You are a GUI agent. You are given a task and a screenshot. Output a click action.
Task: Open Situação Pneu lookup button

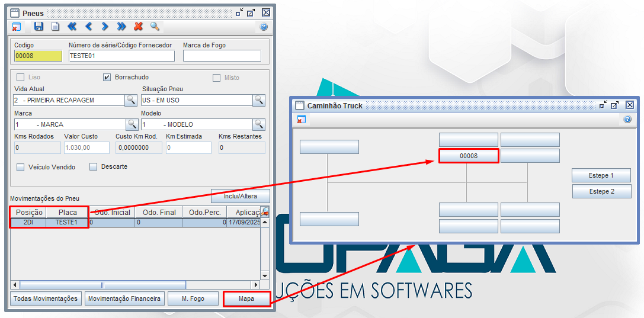(259, 100)
